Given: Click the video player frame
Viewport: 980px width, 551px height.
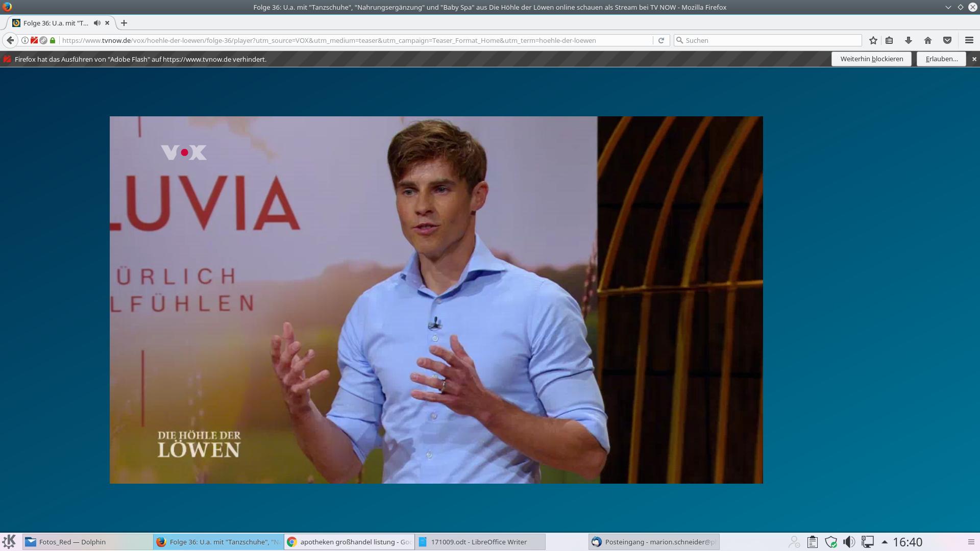Looking at the screenshot, I should 436,300.
